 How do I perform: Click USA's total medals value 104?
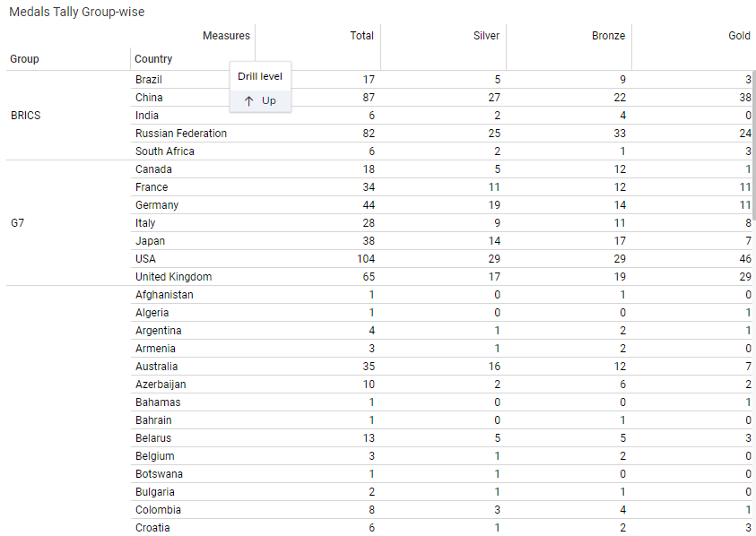(x=365, y=259)
